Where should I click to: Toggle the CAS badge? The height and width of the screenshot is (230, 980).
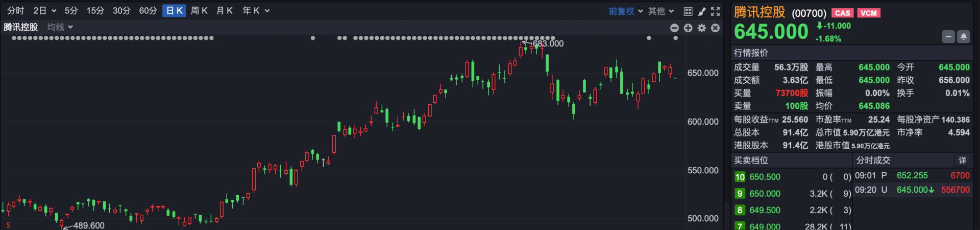click(843, 13)
